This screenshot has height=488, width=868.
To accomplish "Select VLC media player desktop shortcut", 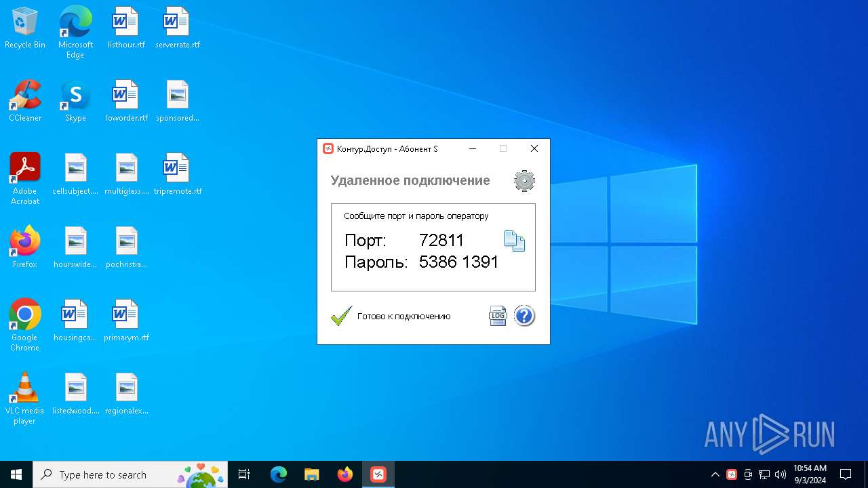I will pyautogui.click(x=25, y=399).
